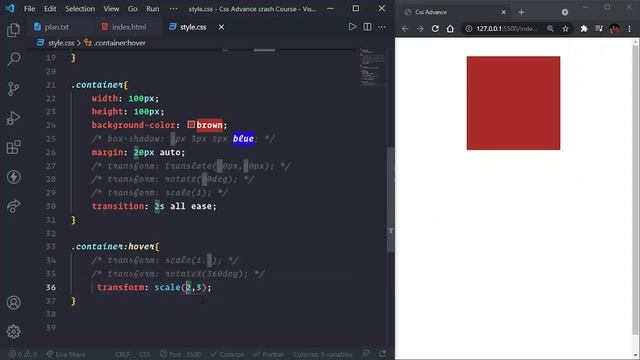Open the Accounts menu icon
Viewport: 640px width, 360px height.
tap(13, 302)
